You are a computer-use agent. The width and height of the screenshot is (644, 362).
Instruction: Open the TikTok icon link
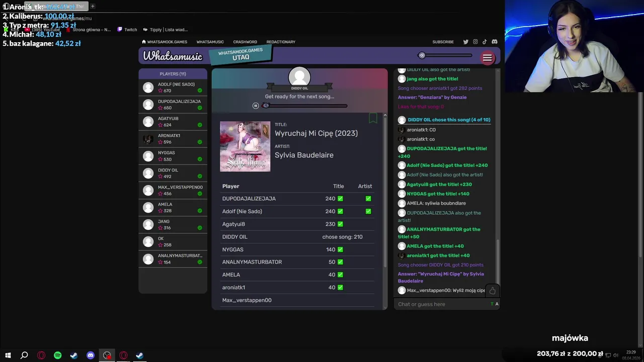485,42
